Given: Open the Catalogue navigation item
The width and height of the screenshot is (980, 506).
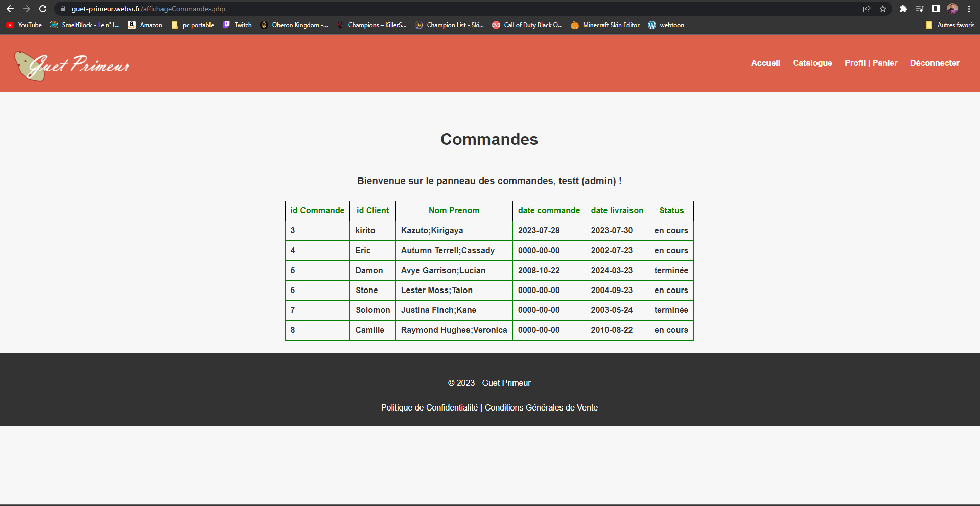Looking at the screenshot, I should click(812, 63).
